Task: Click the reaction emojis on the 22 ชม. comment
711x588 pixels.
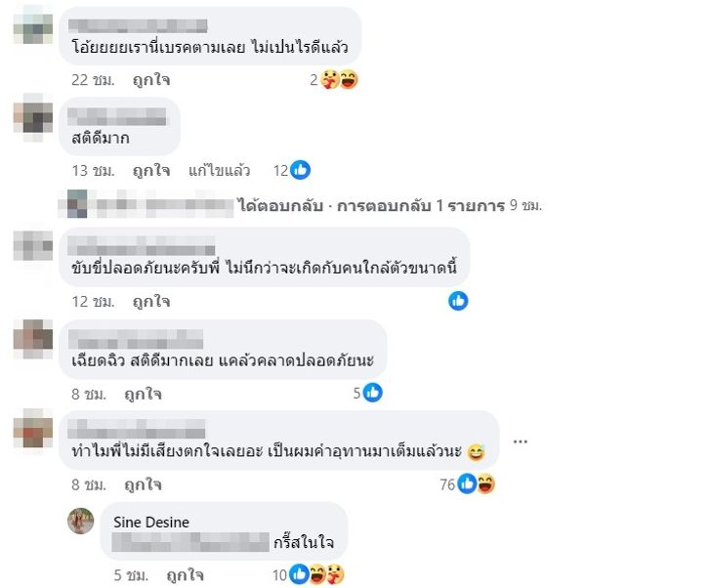Action: click(x=340, y=80)
